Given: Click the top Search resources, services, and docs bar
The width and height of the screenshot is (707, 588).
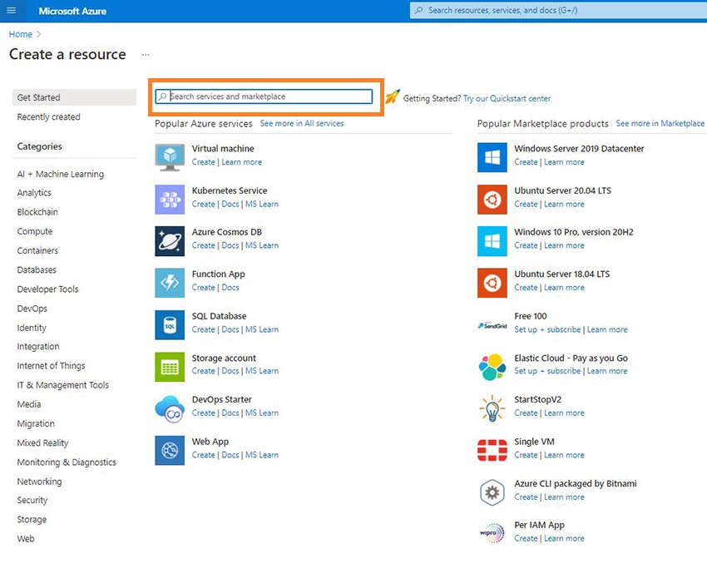Looking at the screenshot, I should coord(557,11).
